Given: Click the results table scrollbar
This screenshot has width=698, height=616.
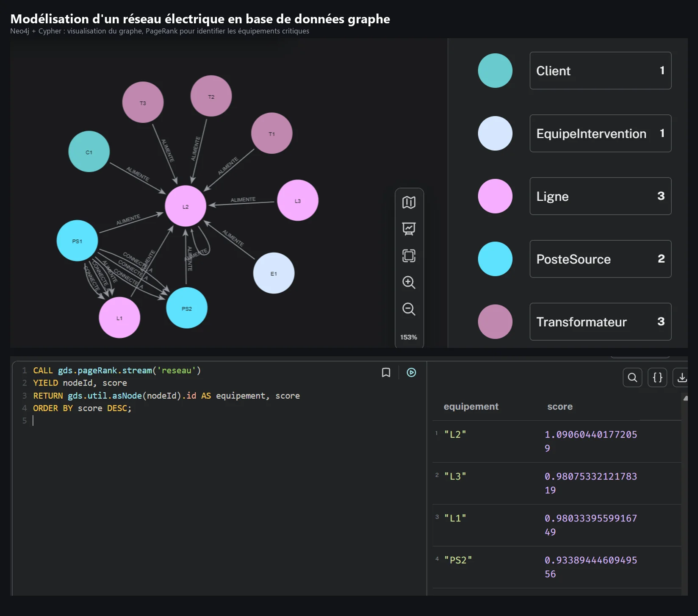Looking at the screenshot, I should click(x=685, y=494).
